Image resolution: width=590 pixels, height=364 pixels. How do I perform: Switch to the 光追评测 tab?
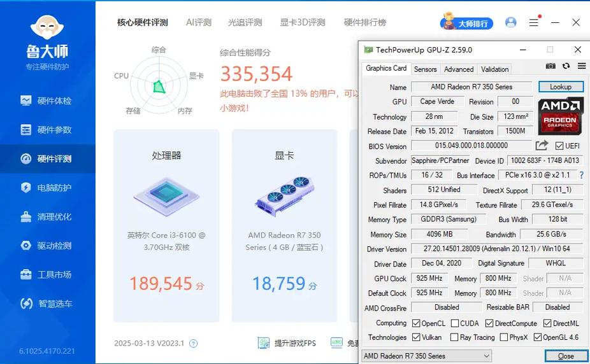(x=245, y=22)
